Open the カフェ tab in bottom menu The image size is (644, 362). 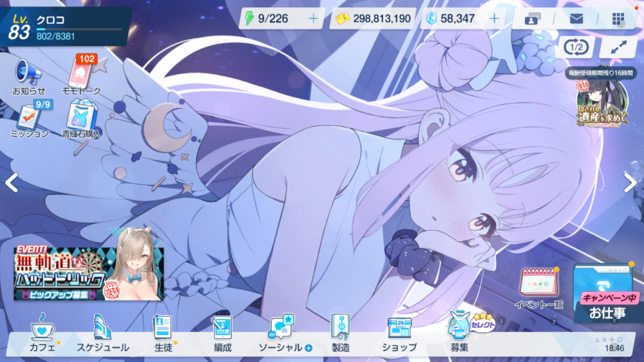[43, 334]
